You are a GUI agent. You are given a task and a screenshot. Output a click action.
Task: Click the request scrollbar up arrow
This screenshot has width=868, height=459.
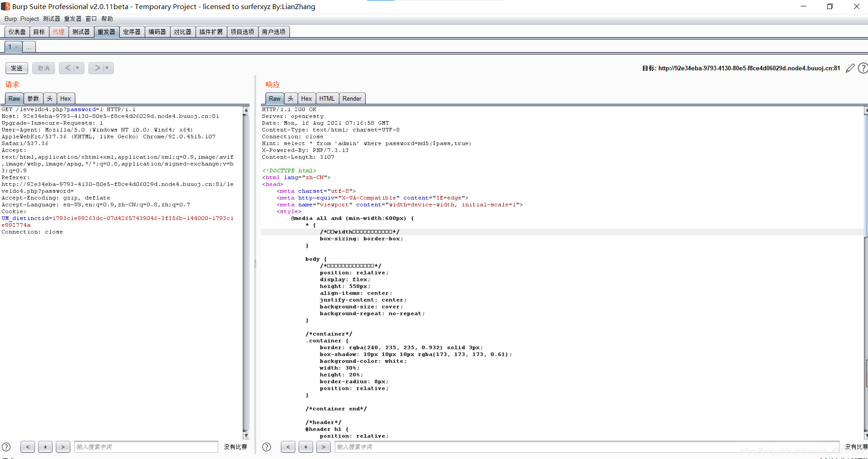tap(246, 110)
